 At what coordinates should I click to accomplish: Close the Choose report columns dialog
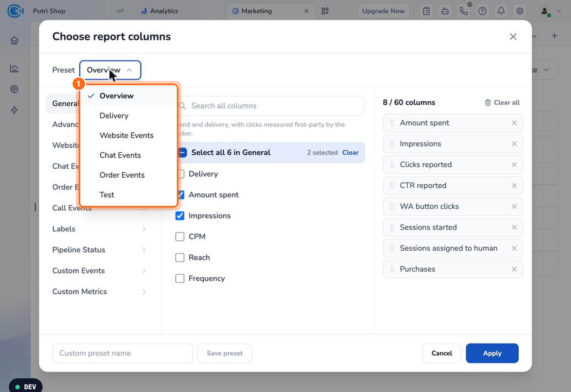(x=513, y=37)
